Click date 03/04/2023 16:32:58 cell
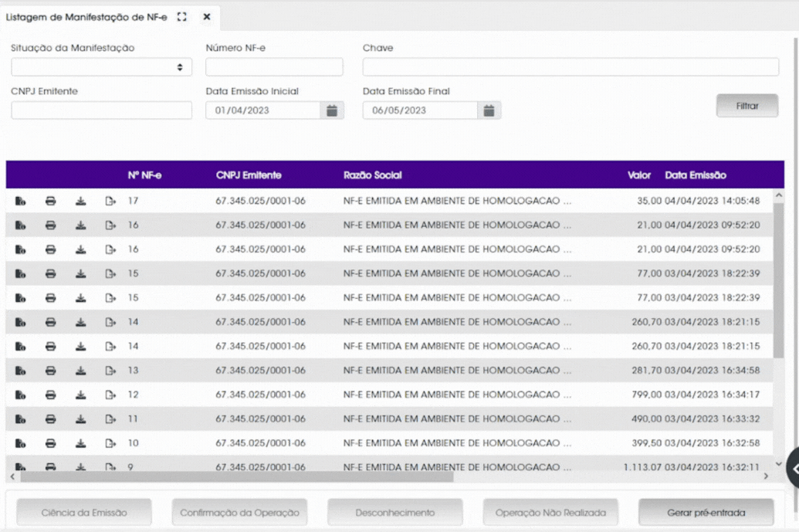The image size is (799, 532). [x=712, y=443]
